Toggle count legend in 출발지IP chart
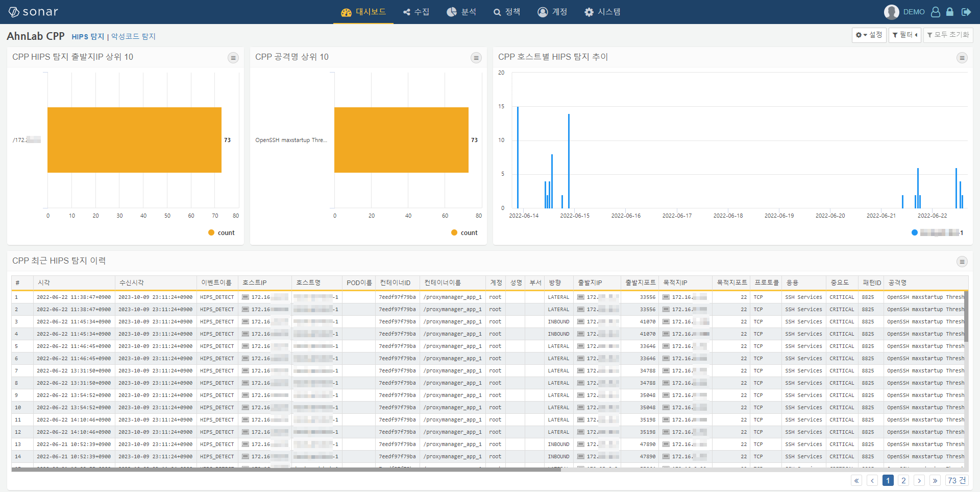The image size is (980, 492). pyautogui.click(x=222, y=232)
